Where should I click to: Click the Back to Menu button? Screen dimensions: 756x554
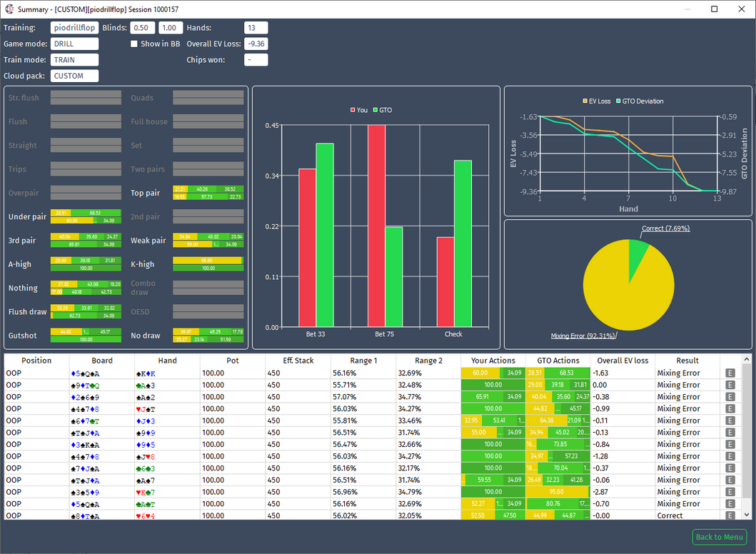(720, 537)
